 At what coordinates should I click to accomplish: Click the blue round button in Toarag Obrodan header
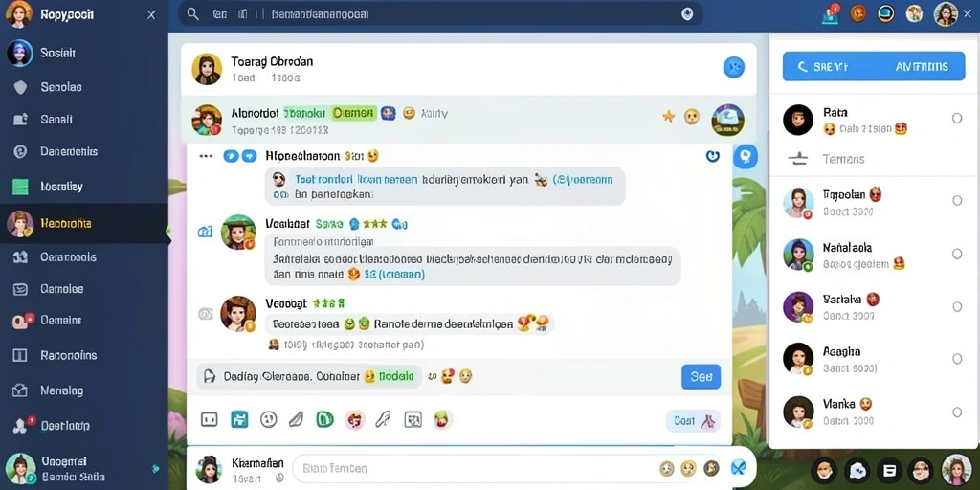tap(734, 67)
